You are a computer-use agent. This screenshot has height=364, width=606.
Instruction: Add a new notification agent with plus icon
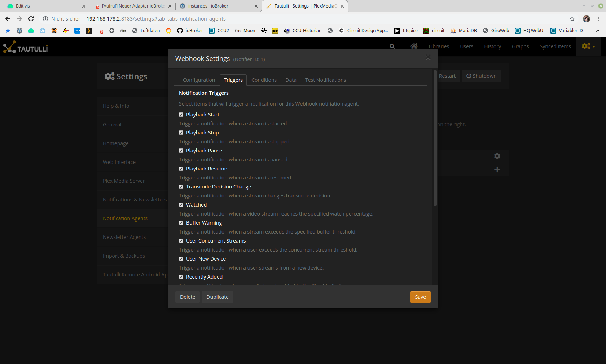(x=497, y=169)
